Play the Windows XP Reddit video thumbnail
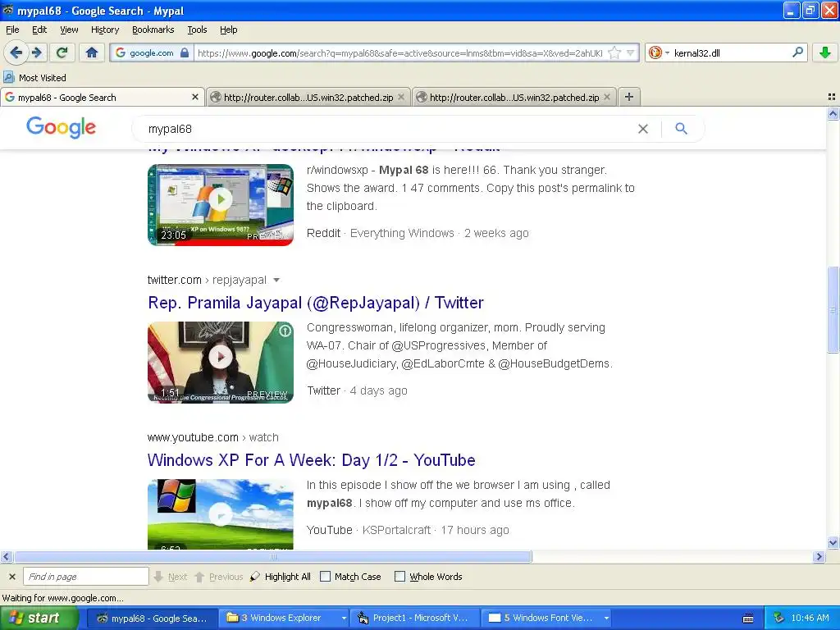The height and width of the screenshot is (630, 840). tap(220, 204)
